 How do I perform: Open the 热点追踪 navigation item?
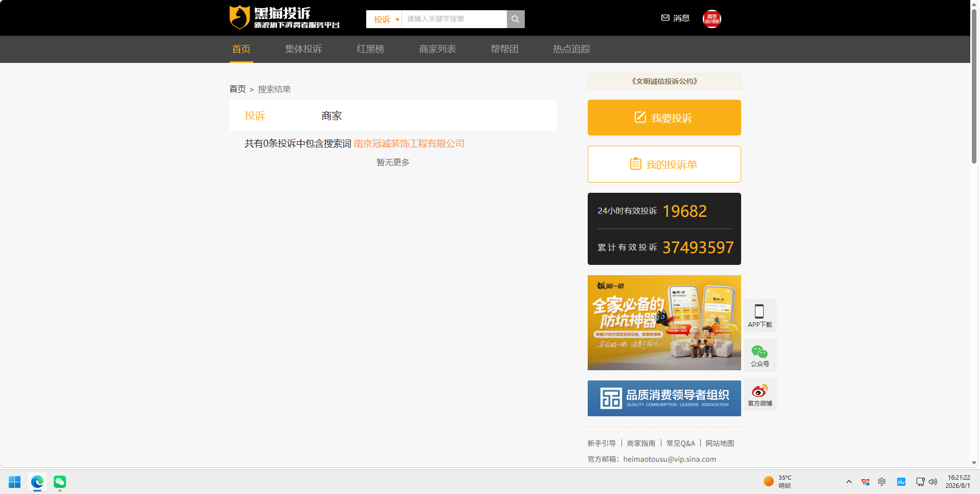pyautogui.click(x=571, y=49)
